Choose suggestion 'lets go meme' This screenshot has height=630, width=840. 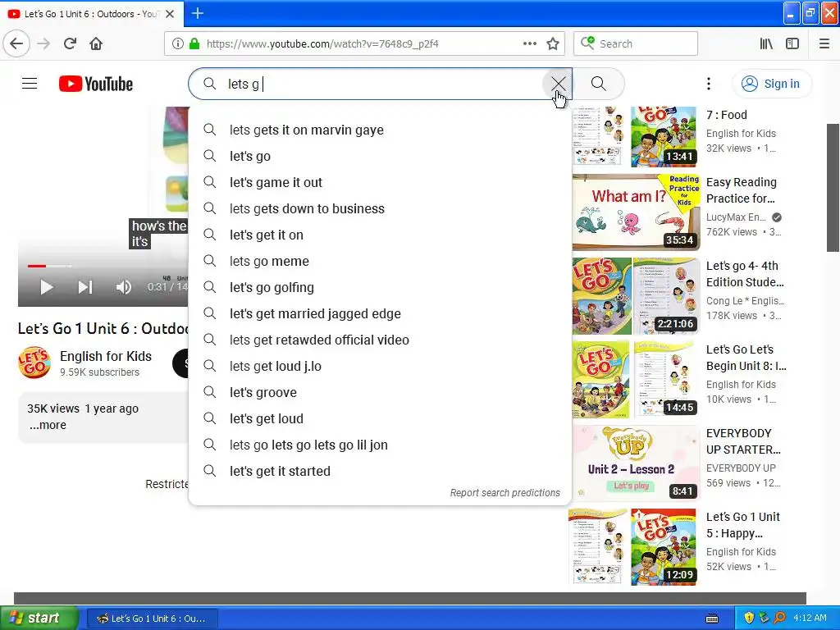[380, 261]
